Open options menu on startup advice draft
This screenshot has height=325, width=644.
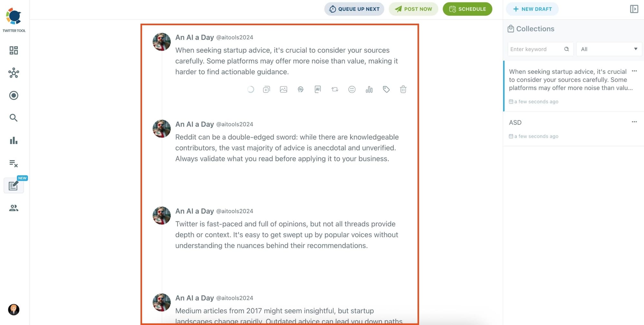(x=634, y=71)
